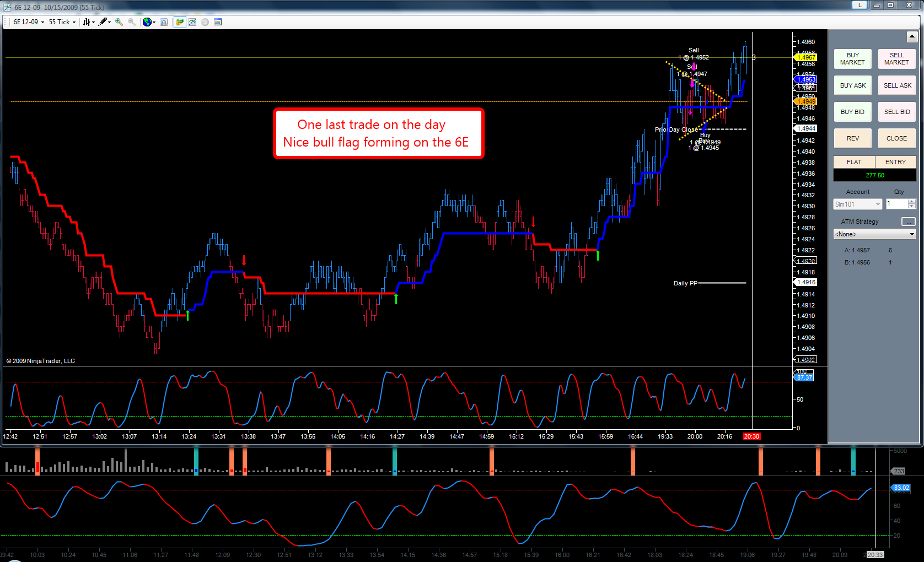The height and width of the screenshot is (562, 924).
Task: Click the red 20:30 time marker
Action: (x=751, y=436)
